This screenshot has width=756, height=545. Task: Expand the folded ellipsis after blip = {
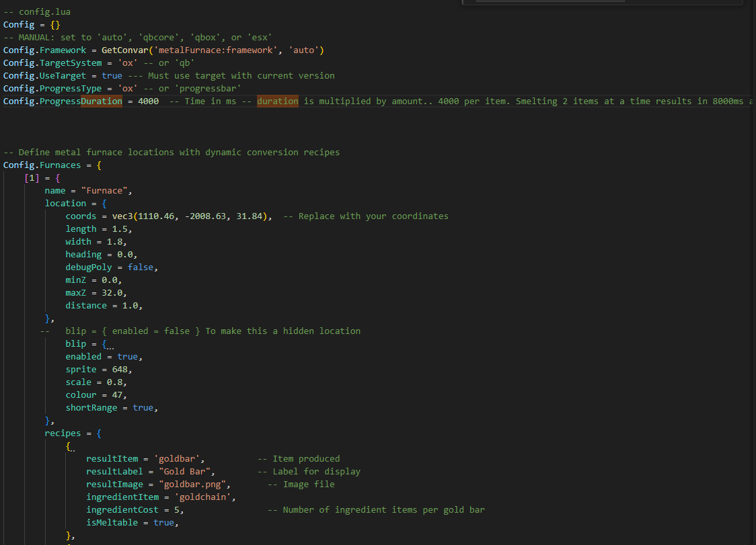click(110, 344)
